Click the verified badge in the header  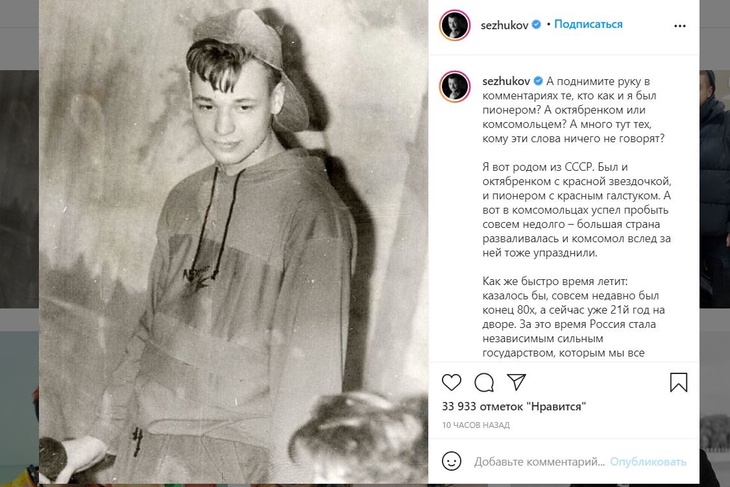pos(536,24)
